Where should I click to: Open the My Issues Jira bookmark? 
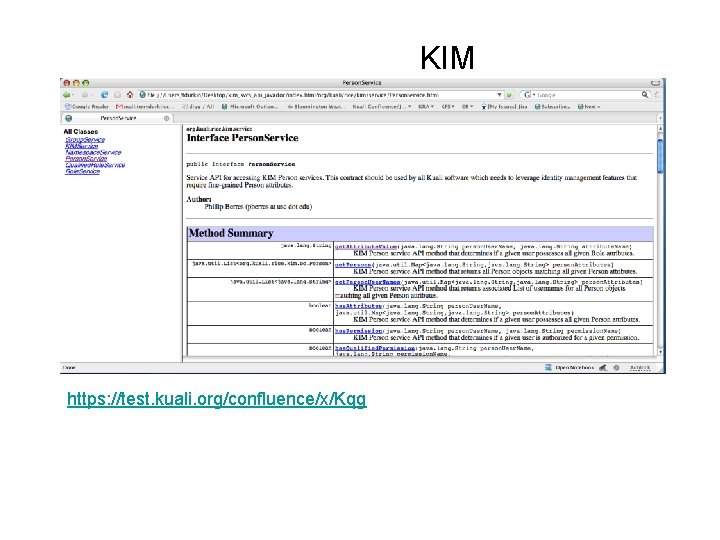point(504,107)
